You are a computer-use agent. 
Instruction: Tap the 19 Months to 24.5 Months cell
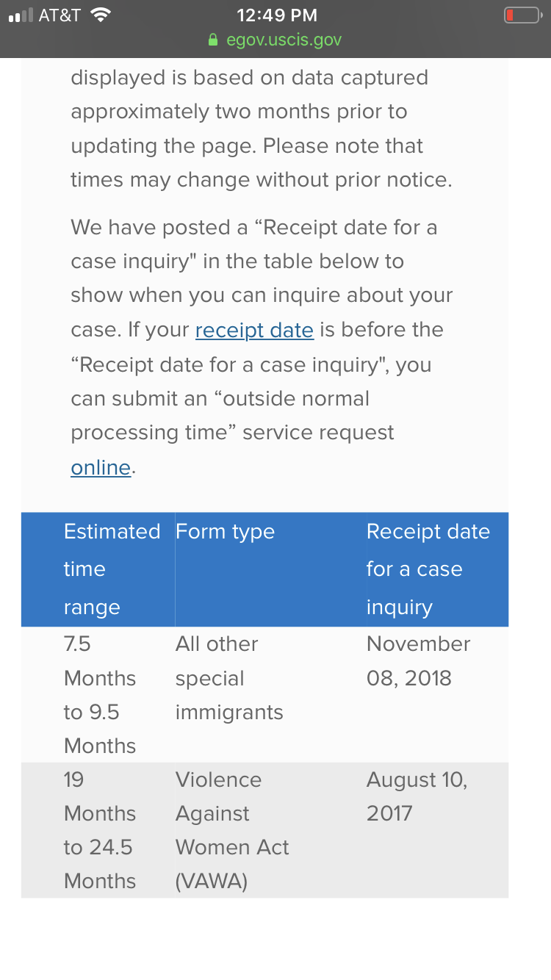(x=98, y=830)
